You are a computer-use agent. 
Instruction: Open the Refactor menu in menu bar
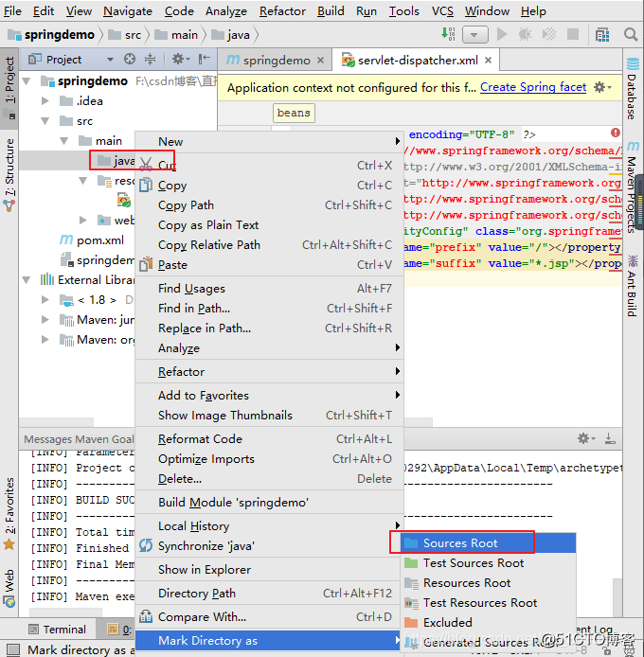click(x=282, y=11)
